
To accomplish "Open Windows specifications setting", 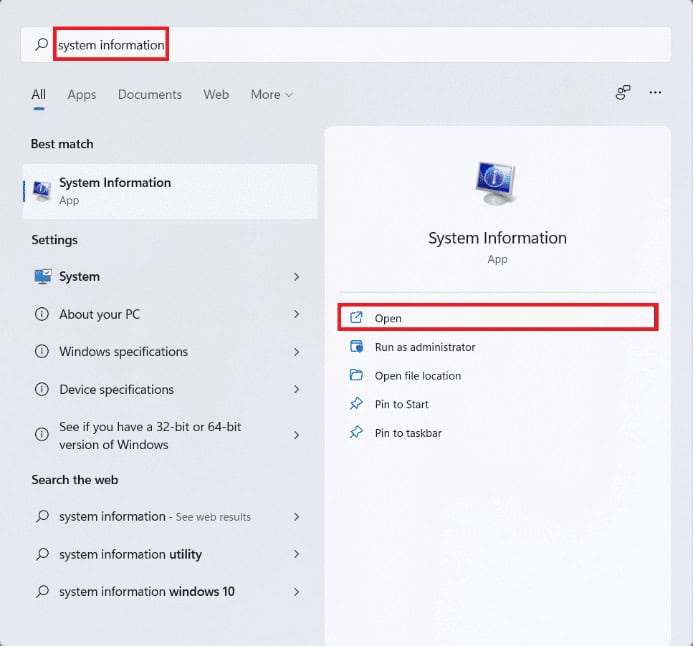I will (x=170, y=352).
